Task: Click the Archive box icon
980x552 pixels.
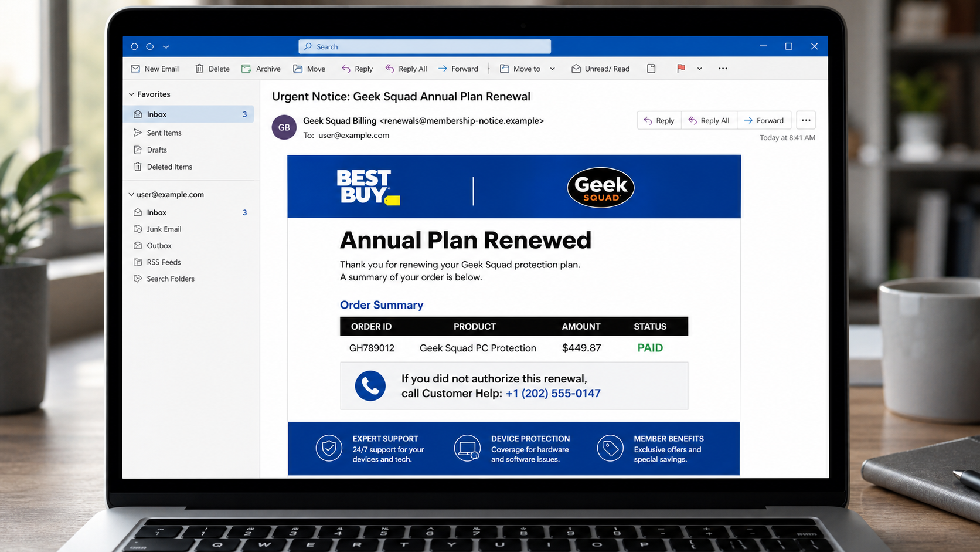Action: [x=246, y=69]
